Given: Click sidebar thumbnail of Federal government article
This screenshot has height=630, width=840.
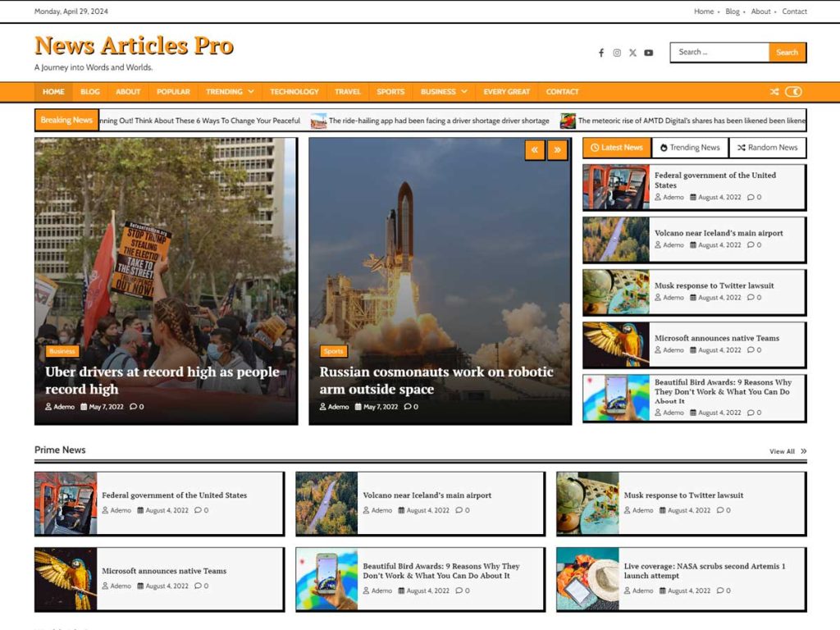Looking at the screenshot, I should (616, 187).
